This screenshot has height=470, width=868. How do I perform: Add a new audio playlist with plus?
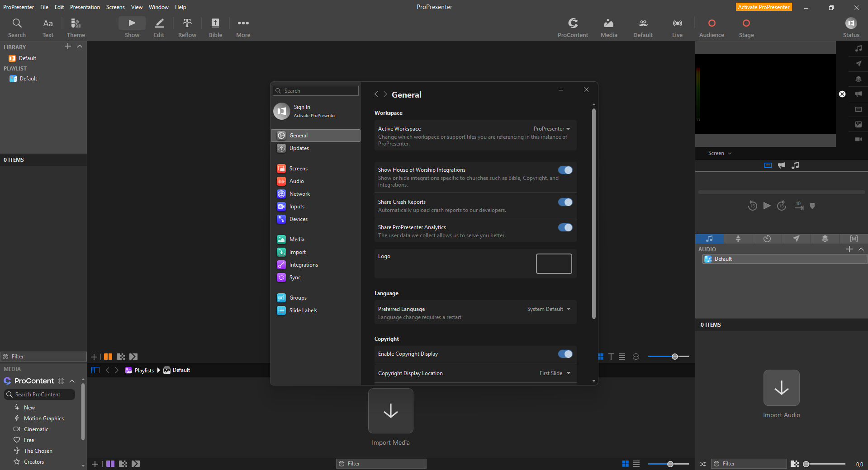click(x=849, y=249)
